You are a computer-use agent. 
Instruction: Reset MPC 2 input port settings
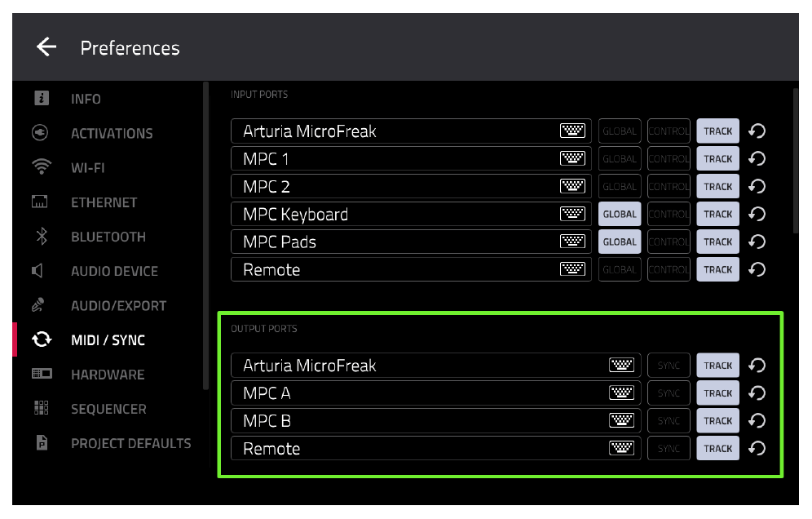coord(757,186)
